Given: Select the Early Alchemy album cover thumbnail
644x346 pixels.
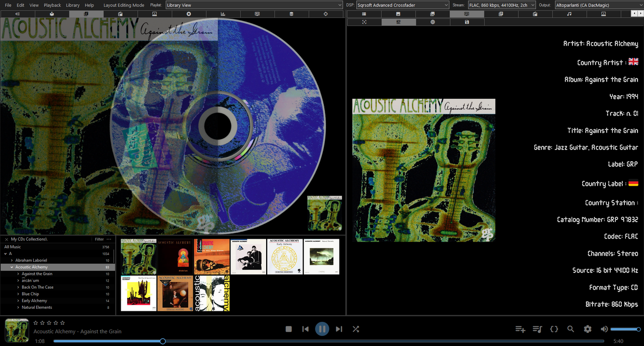Looking at the screenshot, I should pos(285,256).
